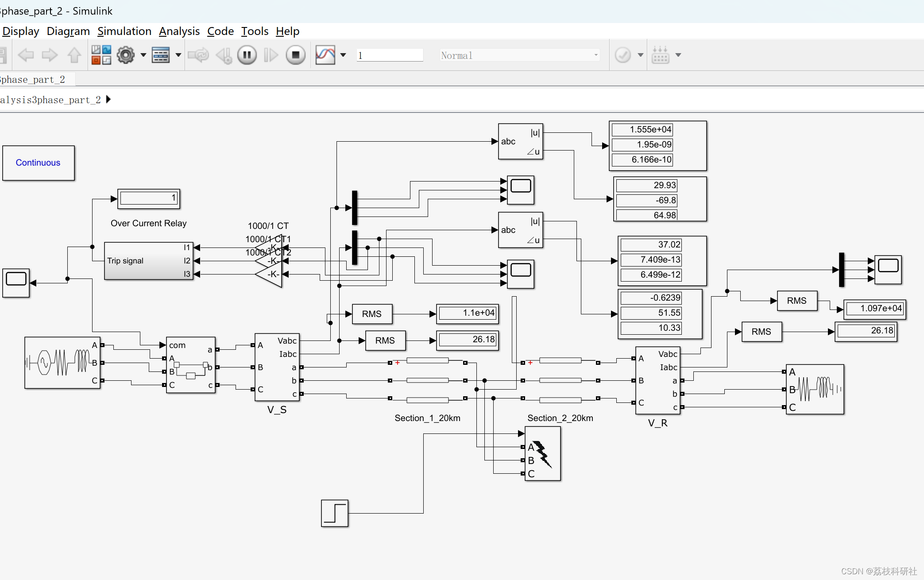Expand the Data Inspector dropdown arrow
This screenshot has height=580, width=924.
(x=343, y=55)
